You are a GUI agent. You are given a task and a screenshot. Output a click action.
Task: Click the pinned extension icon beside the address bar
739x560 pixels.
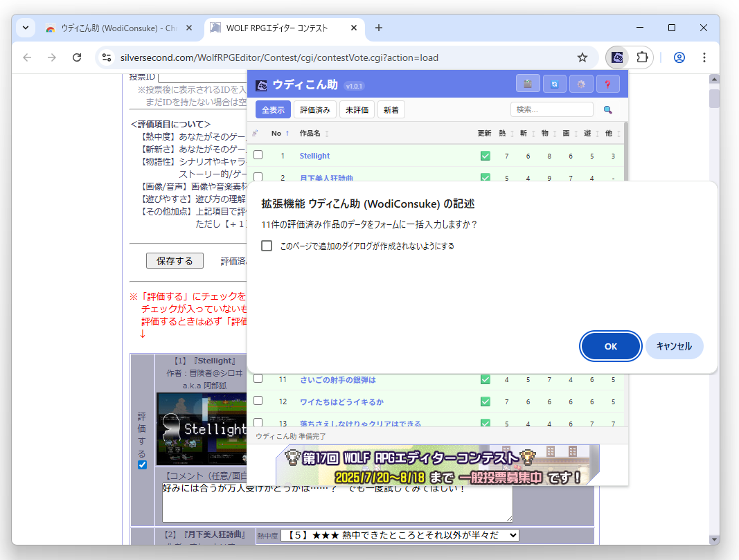(x=616, y=58)
